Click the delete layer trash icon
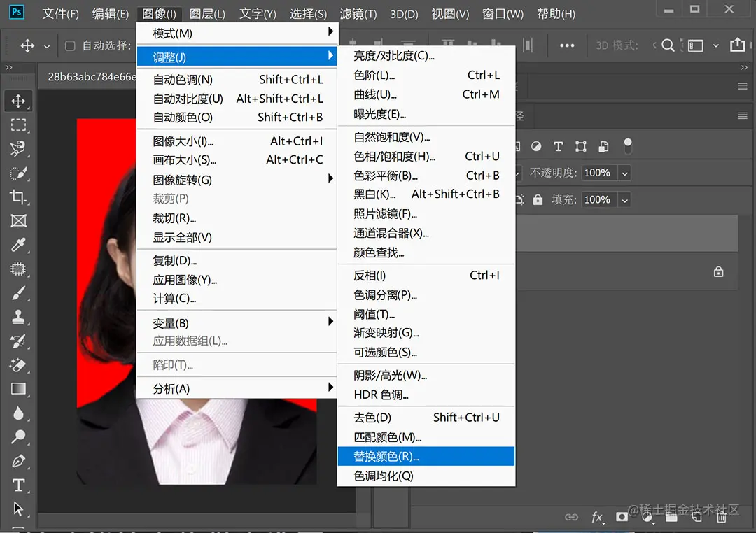Screen dimensions: 756x533 coord(721,518)
